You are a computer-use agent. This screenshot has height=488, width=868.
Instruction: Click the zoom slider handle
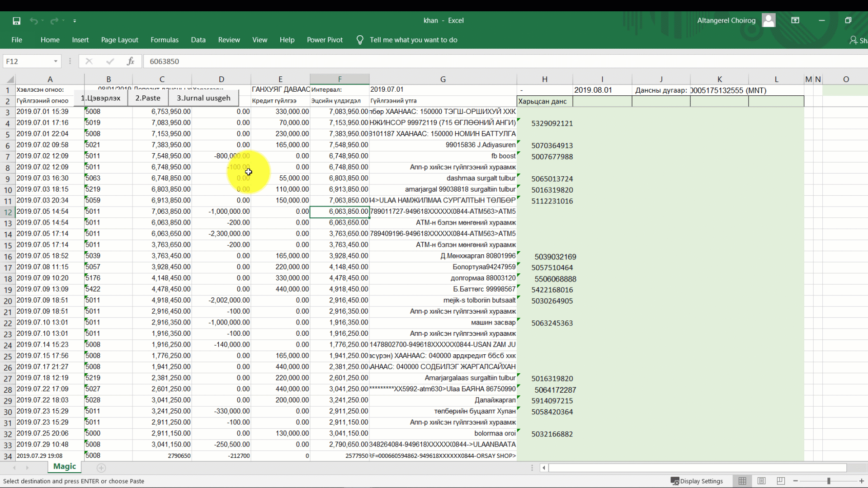[829, 481]
